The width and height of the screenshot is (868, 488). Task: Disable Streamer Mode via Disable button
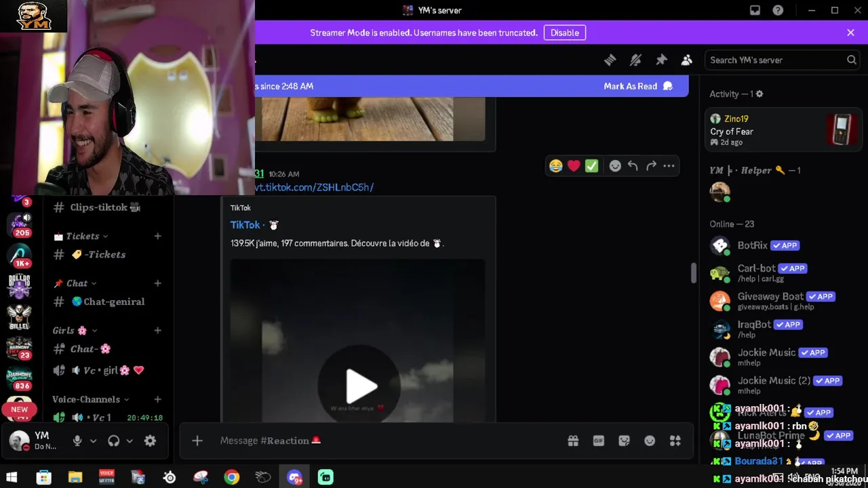[564, 33]
